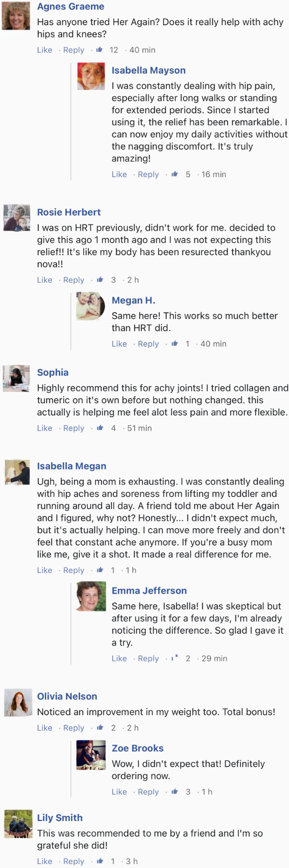
Task: Click thumbs-up icon on Rosie Herbert's comment
Action: click(x=100, y=280)
